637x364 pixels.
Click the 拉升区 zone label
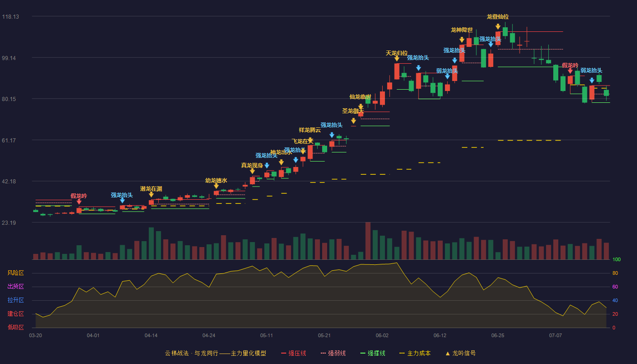tap(15, 300)
